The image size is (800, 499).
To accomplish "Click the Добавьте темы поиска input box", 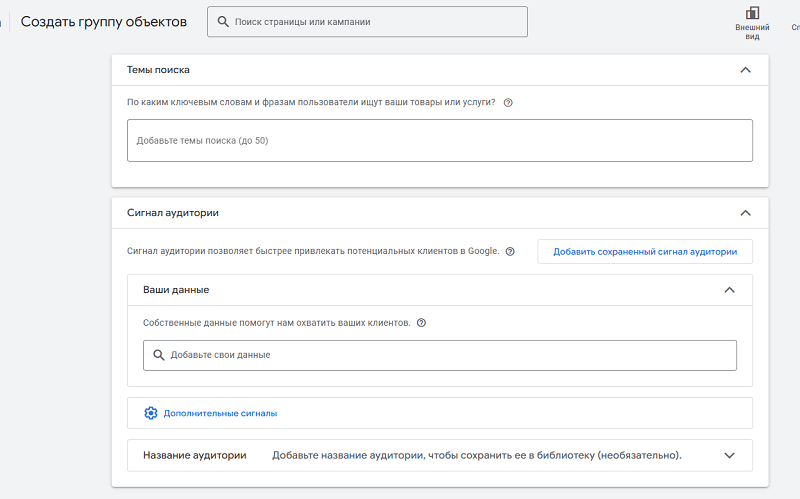I will pyautogui.click(x=440, y=140).
